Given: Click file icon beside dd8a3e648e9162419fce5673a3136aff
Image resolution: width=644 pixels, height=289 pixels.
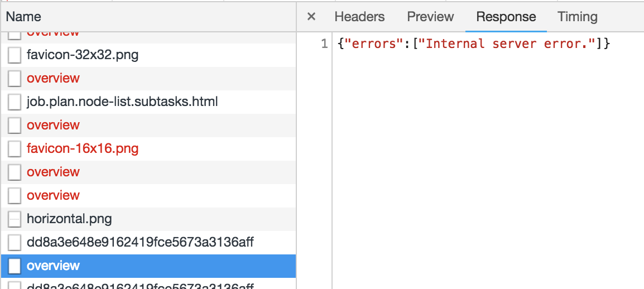Looking at the screenshot, I should [15, 243].
